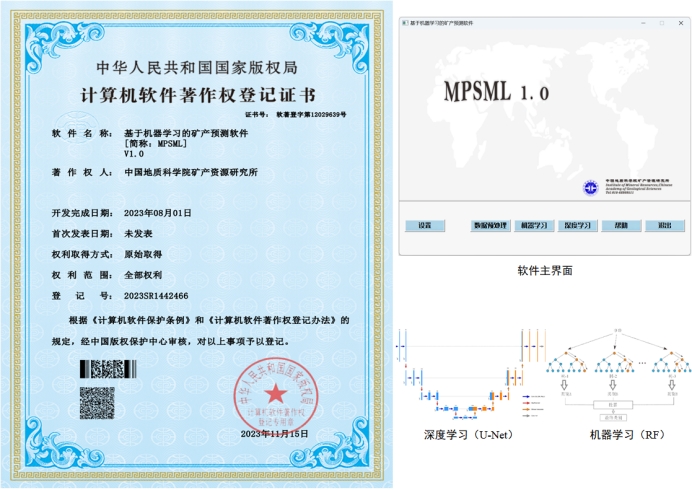Click the 退出 button to quit

click(665, 226)
